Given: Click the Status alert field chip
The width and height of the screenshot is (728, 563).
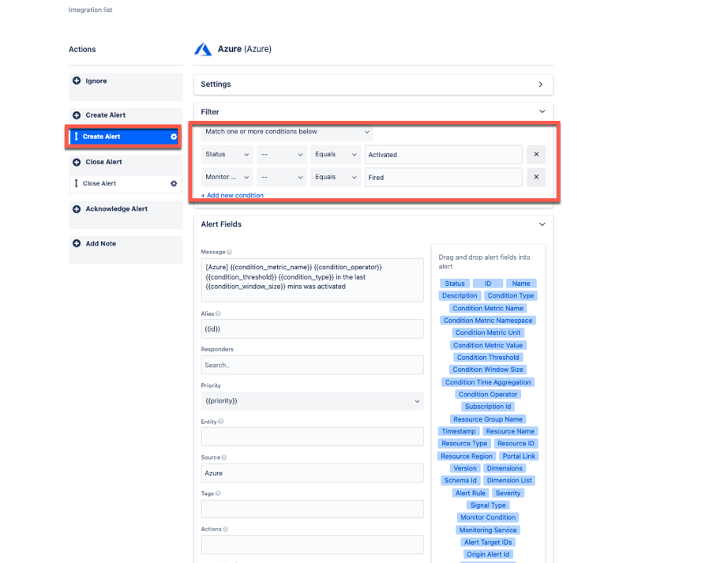Looking at the screenshot, I should pyautogui.click(x=455, y=283).
